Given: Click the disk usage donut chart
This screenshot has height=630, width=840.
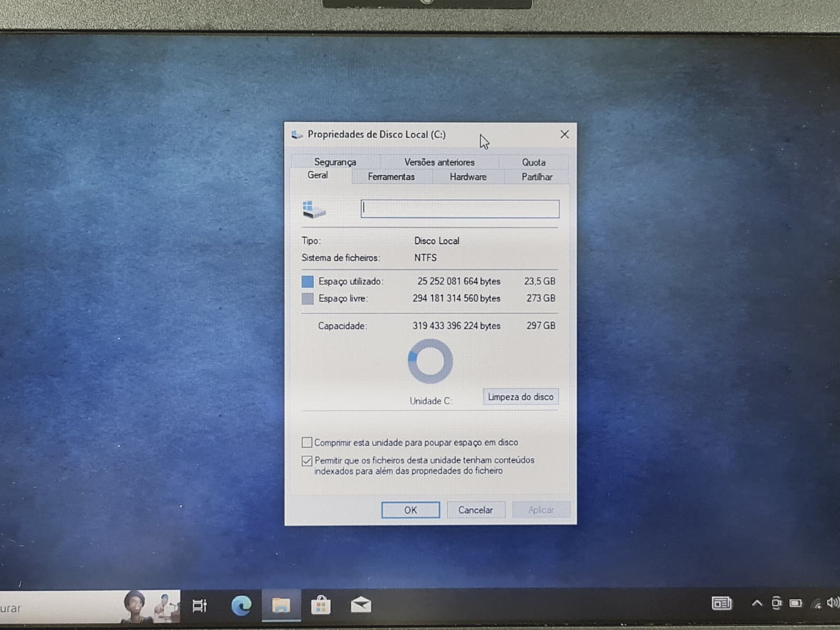Looking at the screenshot, I should pyautogui.click(x=430, y=361).
